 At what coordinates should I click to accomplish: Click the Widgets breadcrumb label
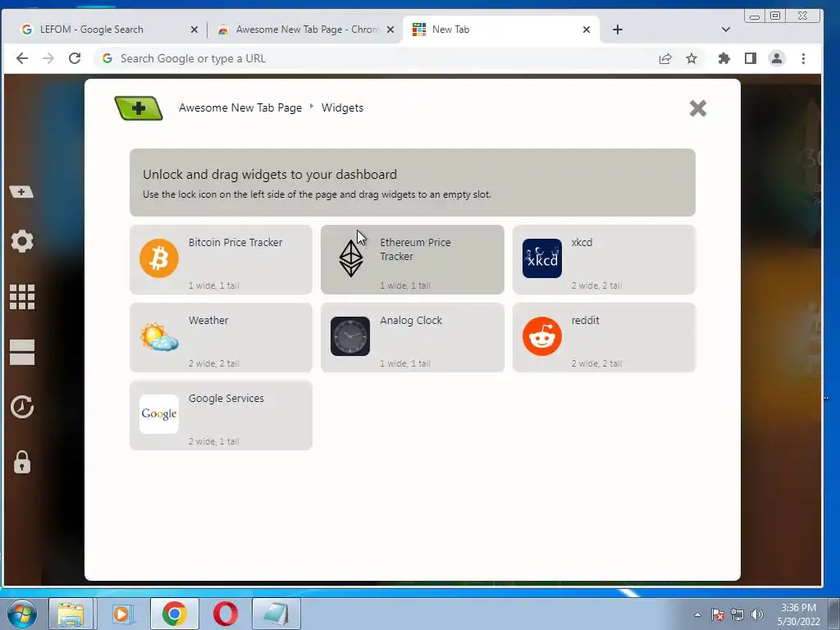point(342,107)
